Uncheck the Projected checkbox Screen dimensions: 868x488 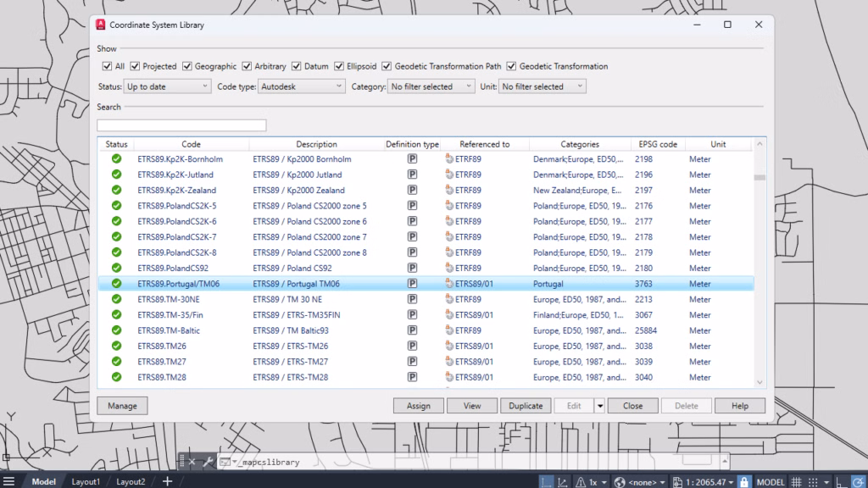pos(135,66)
